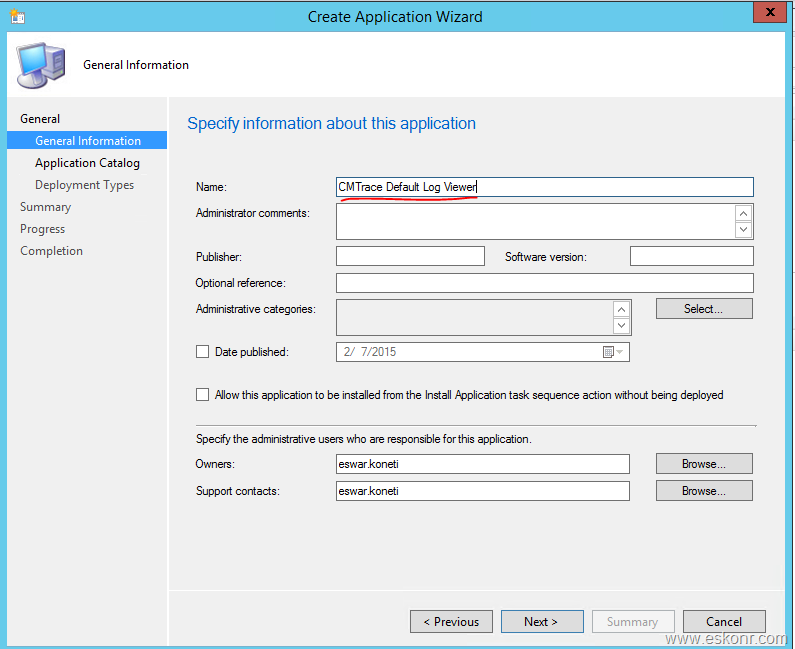This screenshot has height=649, width=795.
Task: Click the wizard icon in the title bar
Action: point(17,16)
